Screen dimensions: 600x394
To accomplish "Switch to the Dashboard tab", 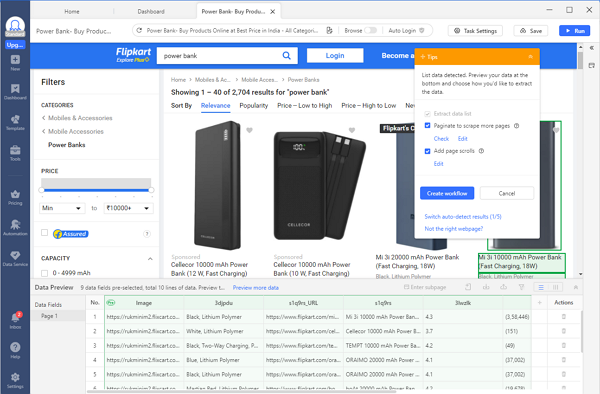I will [x=151, y=11].
